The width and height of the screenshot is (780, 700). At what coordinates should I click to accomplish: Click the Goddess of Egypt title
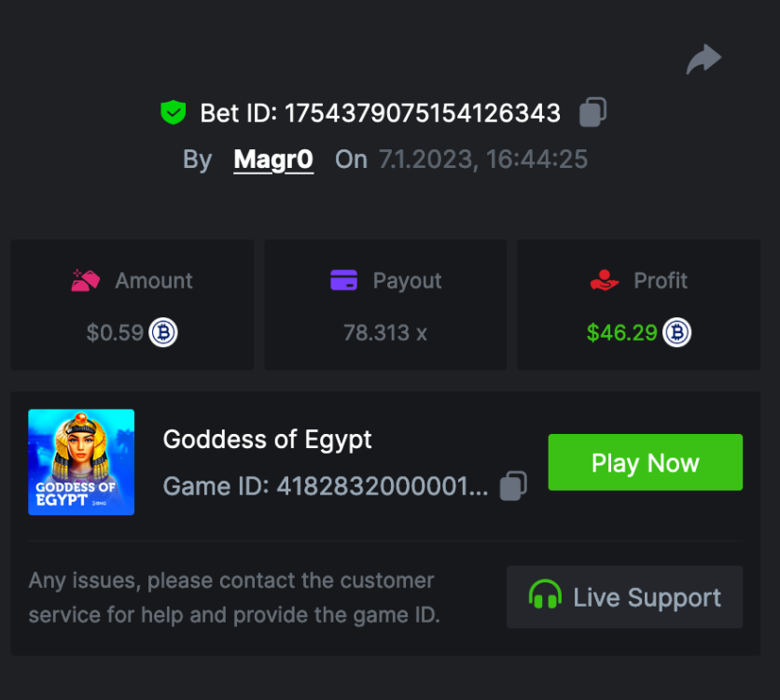pyautogui.click(x=267, y=440)
